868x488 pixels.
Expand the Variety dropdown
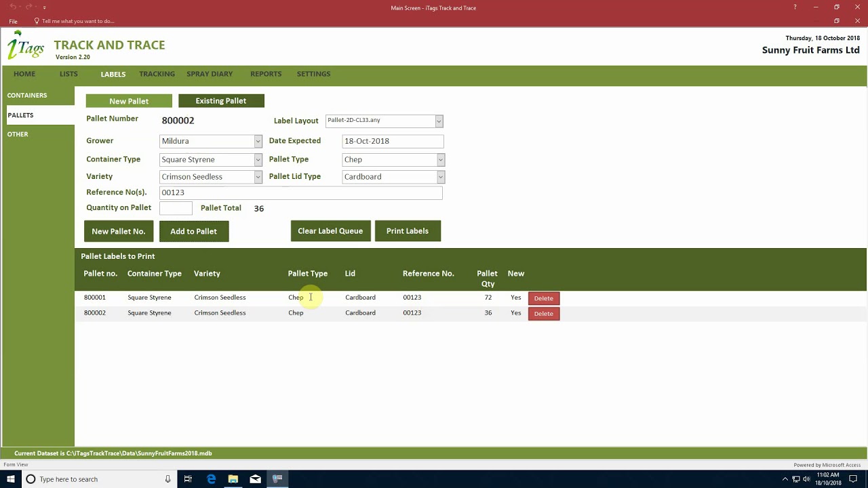click(x=258, y=177)
